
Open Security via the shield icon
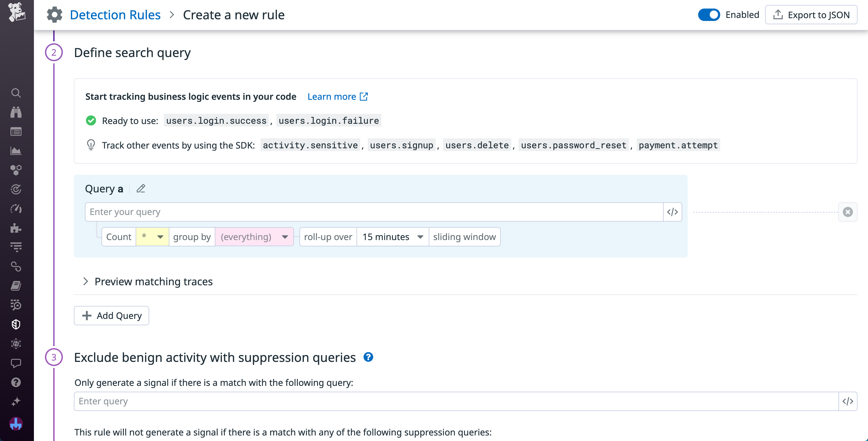[16, 324]
